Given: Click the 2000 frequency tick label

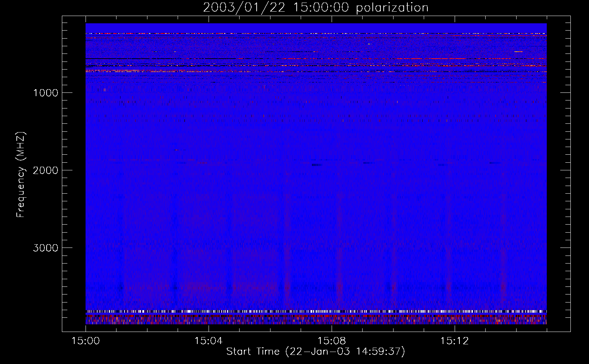Looking at the screenshot, I should (x=46, y=170).
